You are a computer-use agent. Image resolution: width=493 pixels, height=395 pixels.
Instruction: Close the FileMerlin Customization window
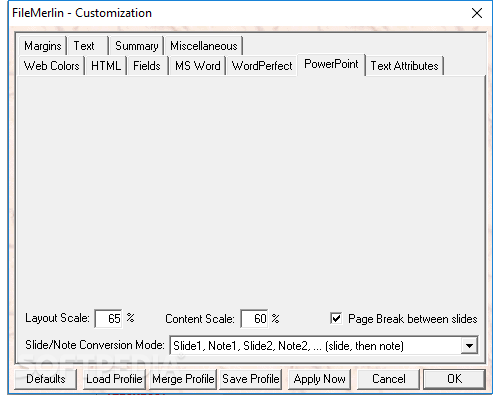point(477,13)
